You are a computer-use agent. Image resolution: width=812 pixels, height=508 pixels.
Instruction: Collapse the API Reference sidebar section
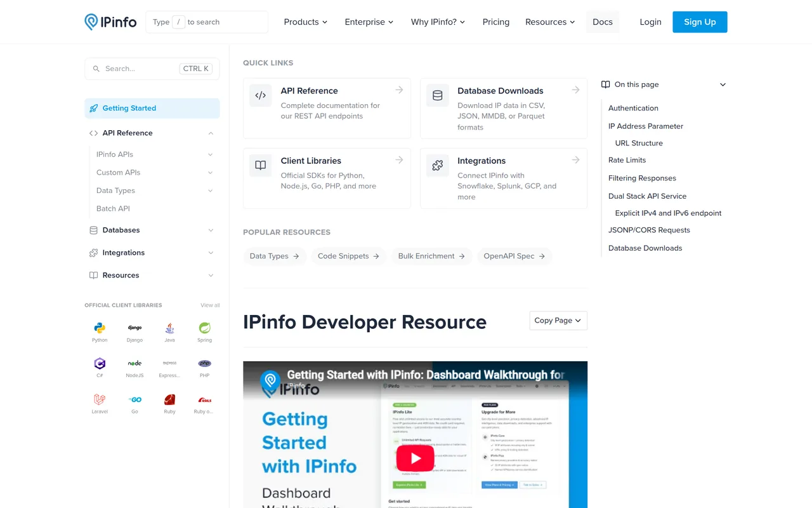(x=211, y=133)
